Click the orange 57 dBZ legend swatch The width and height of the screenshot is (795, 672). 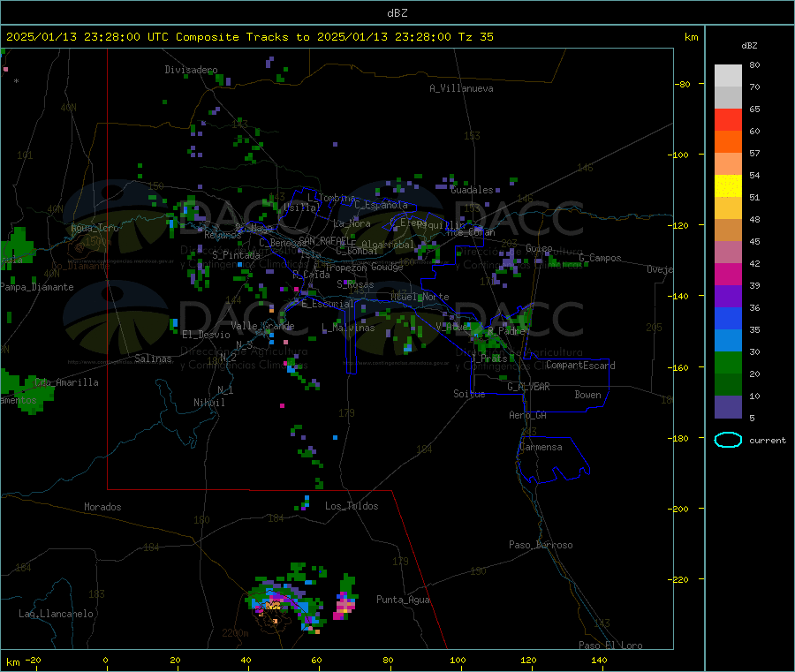[728, 142]
